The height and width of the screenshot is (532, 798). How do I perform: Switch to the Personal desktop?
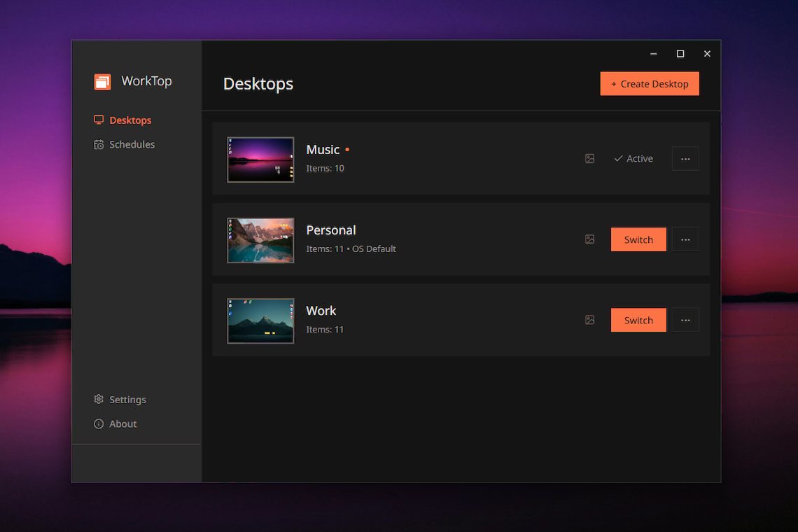point(638,239)
